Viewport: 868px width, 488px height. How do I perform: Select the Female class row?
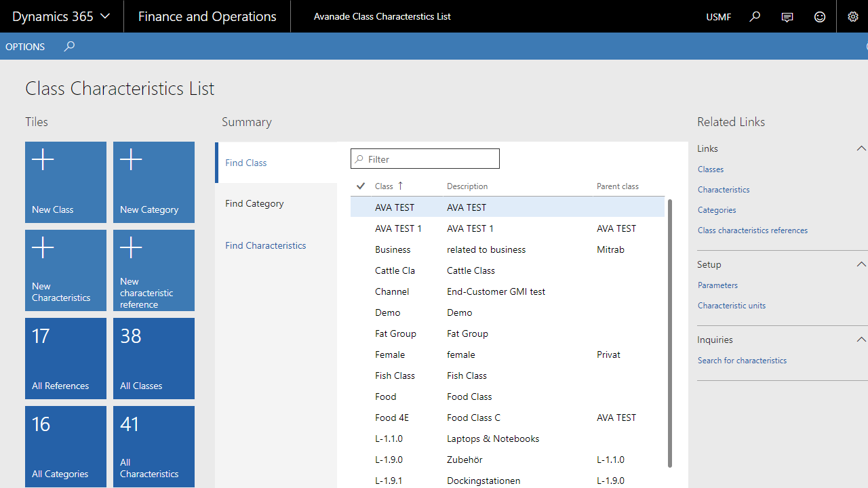[507, 354]
